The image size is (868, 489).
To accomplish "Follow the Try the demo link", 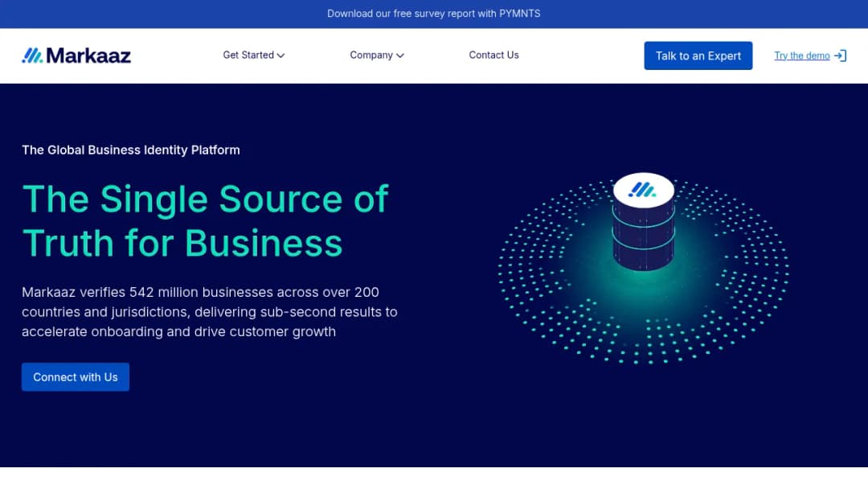I will coord(801,55).
